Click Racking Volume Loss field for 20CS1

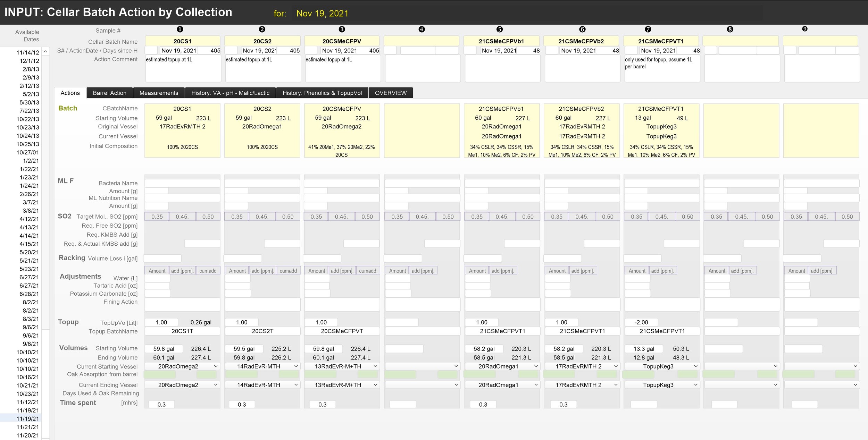click(x=162, y=259)
